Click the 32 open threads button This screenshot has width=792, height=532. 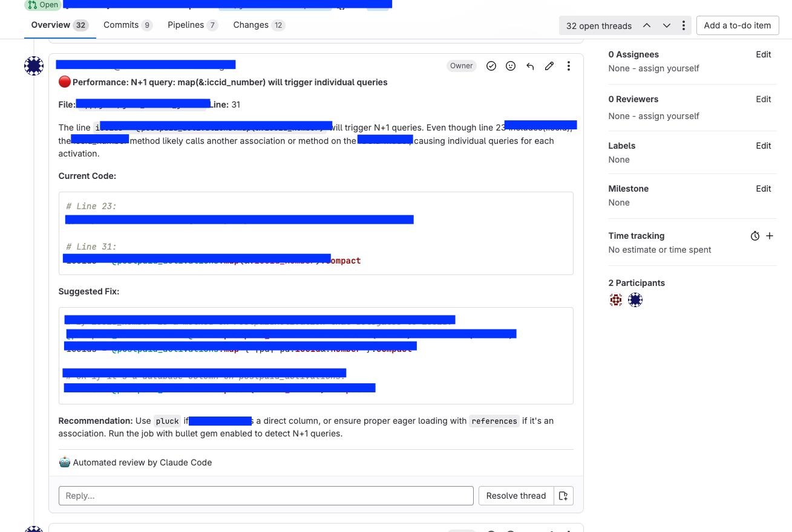point(599,25)
